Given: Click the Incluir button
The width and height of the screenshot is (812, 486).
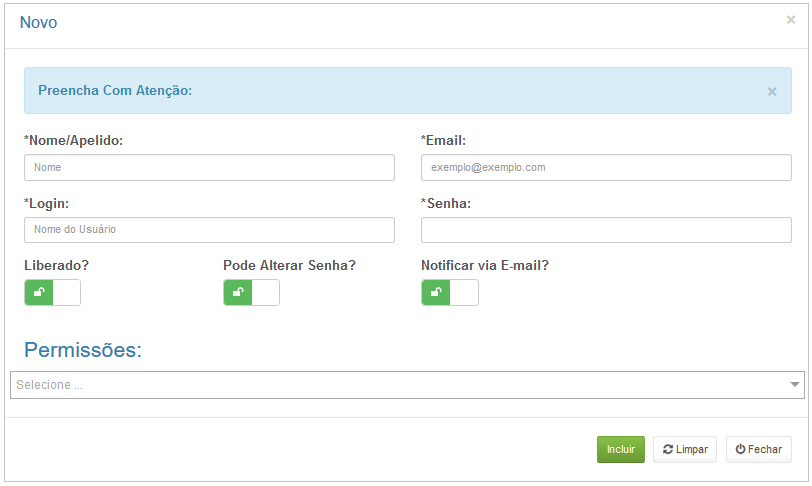Looking at the screenshot, I should pos(620,449).
